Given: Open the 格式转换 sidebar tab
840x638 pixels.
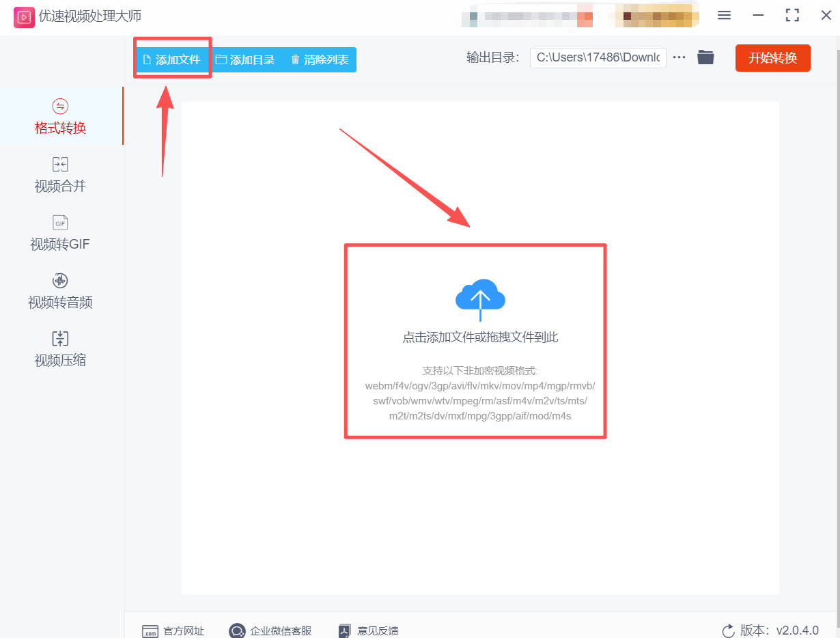Looking at the screenshot, I should [61, 116].
